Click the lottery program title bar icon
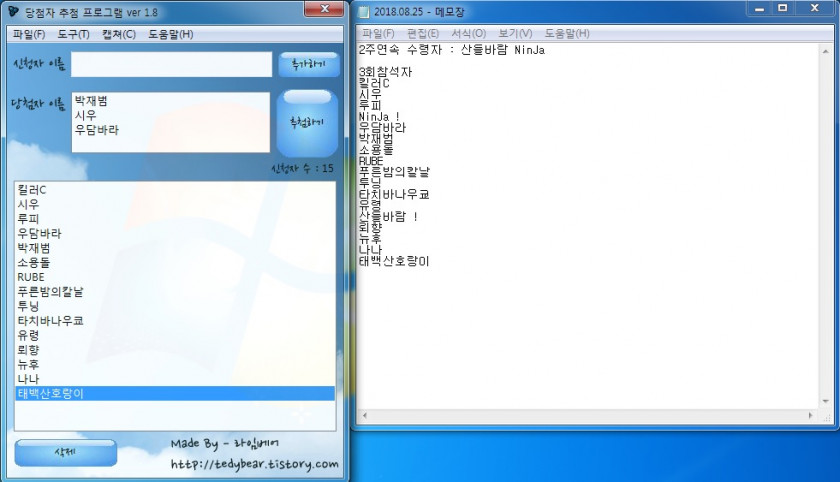Viewport: 840px width, 482px height. coord(13,11)
